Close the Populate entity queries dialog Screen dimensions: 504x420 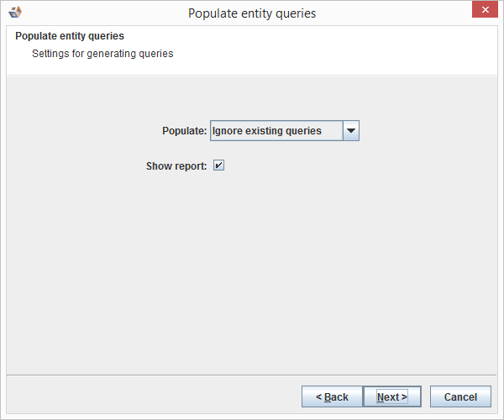483,12
